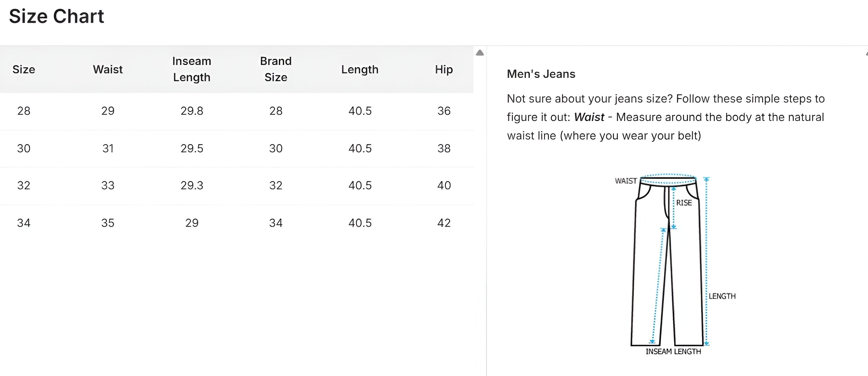Image resolution: width=868 pixels, height=376 pixels.
Task: Click the Size column header
Action: (x=24, y=69)
